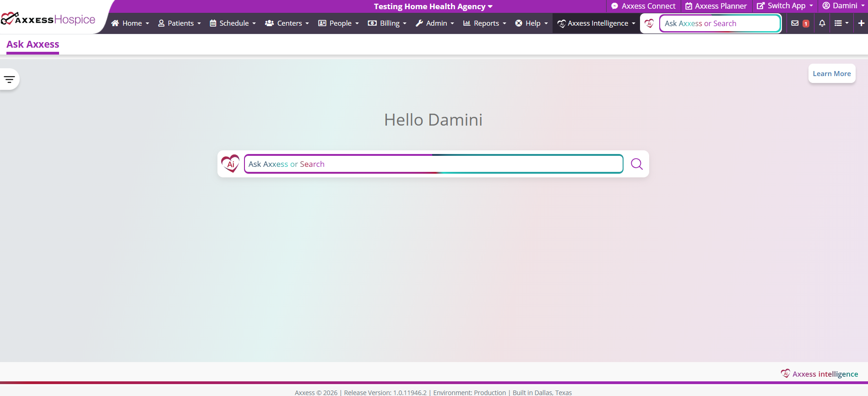Click the magnifying glass search icon

click(636, 164)
